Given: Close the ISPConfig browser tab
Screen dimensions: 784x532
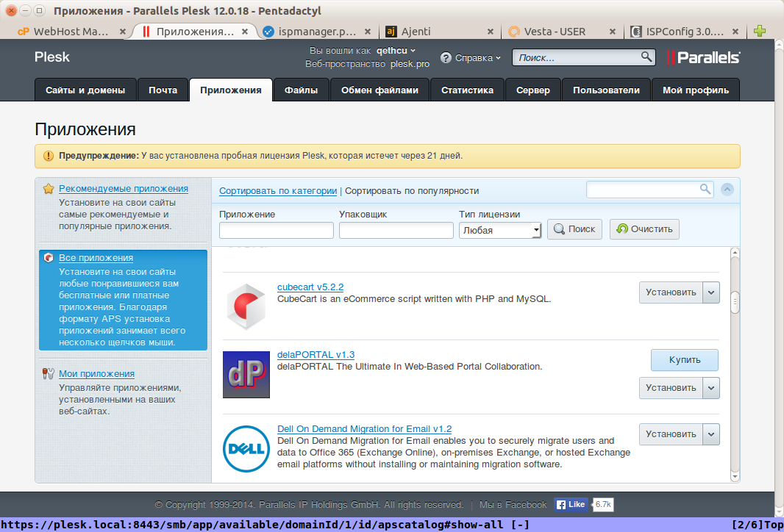Looking at the screenshot, I should click(735, 32).
